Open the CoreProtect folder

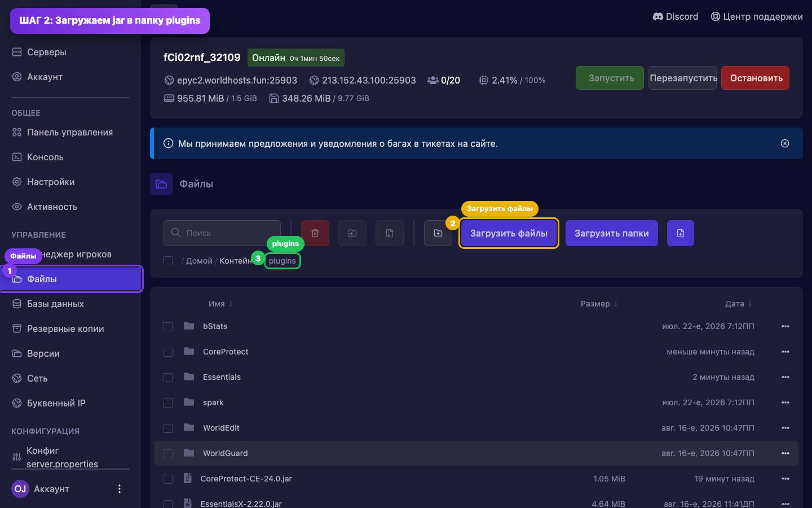[226, 352]
